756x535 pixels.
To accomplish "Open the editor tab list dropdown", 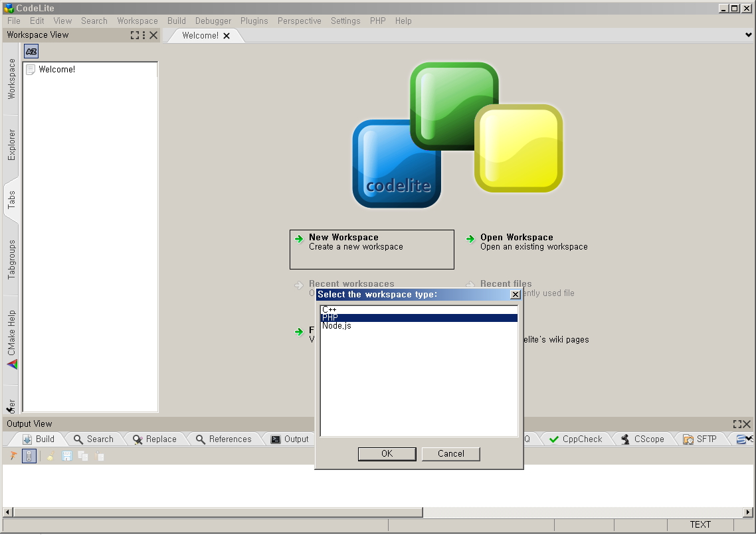I will (748, 35).
